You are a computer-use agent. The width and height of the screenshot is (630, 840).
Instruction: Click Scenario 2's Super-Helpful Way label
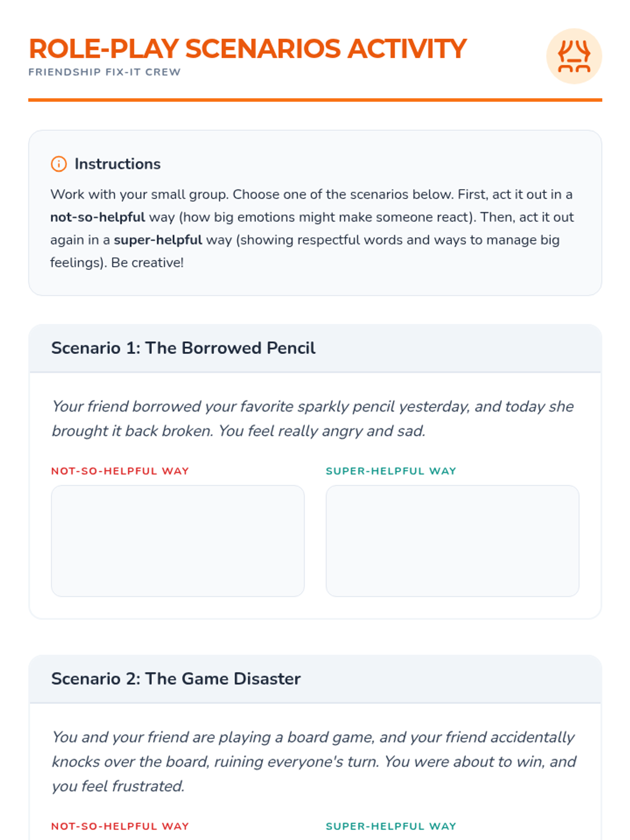(x=391, y=826)
